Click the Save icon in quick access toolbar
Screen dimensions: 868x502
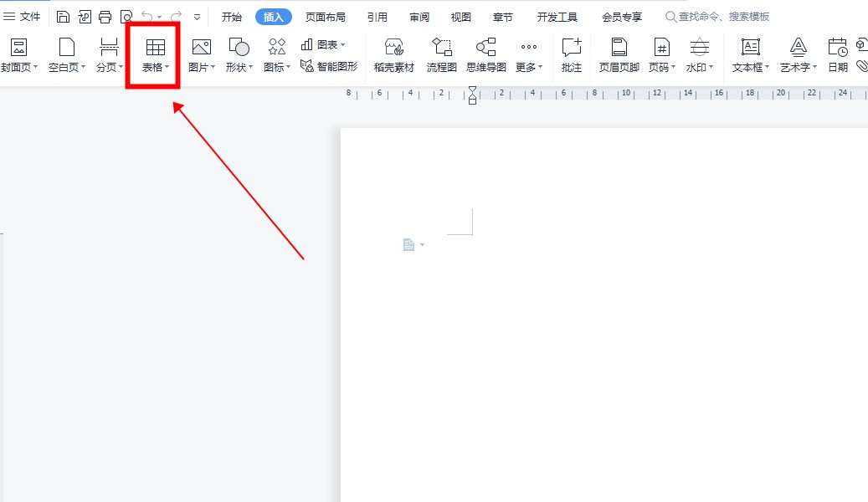coord(64,17)
